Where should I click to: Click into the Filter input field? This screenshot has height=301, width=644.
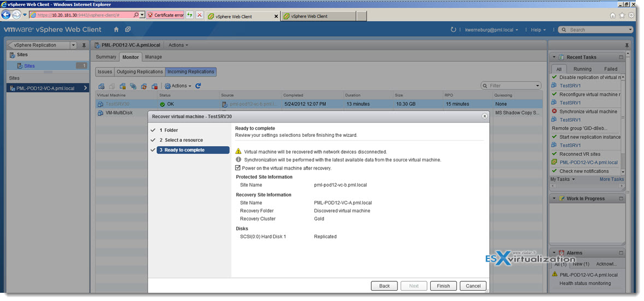pos(512,86)
